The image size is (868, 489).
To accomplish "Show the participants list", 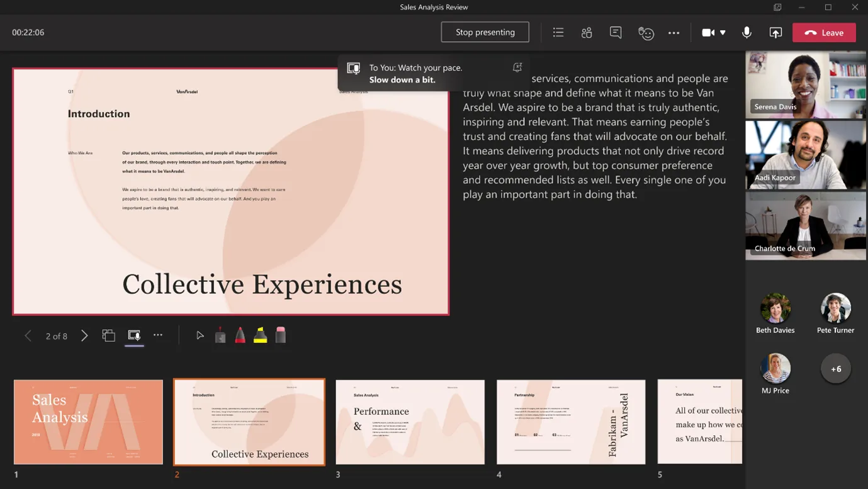I will 587,32.
